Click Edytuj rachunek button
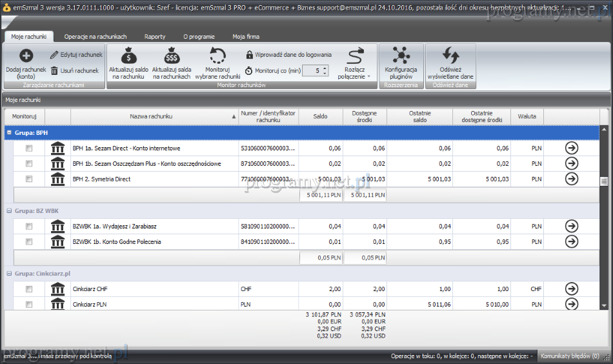 click(x=76, y=55)
